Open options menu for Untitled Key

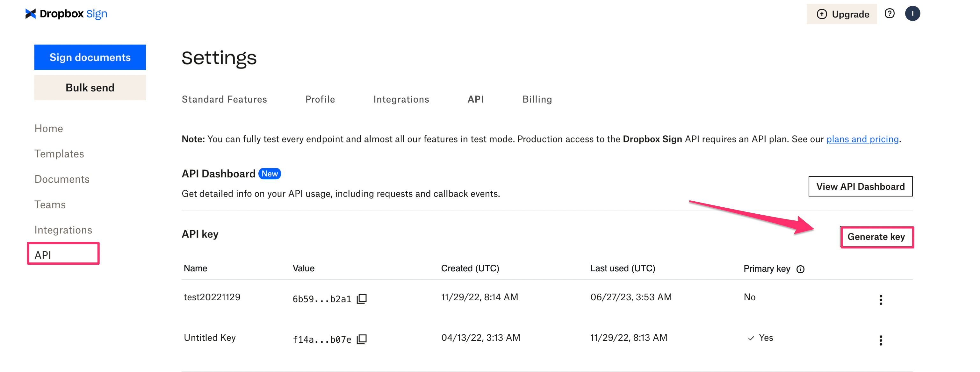881,340
